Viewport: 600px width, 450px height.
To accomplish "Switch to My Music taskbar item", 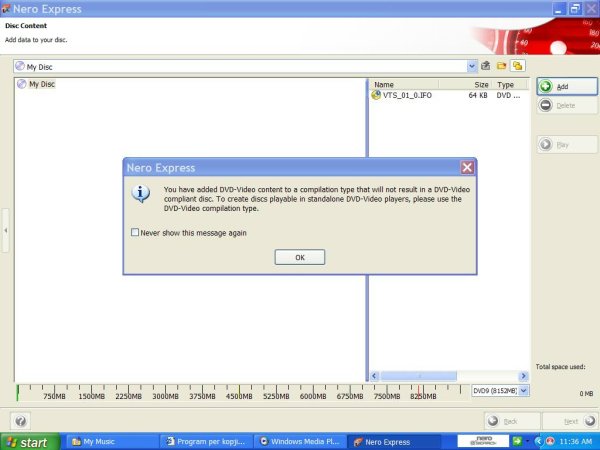I will point(111,442).
